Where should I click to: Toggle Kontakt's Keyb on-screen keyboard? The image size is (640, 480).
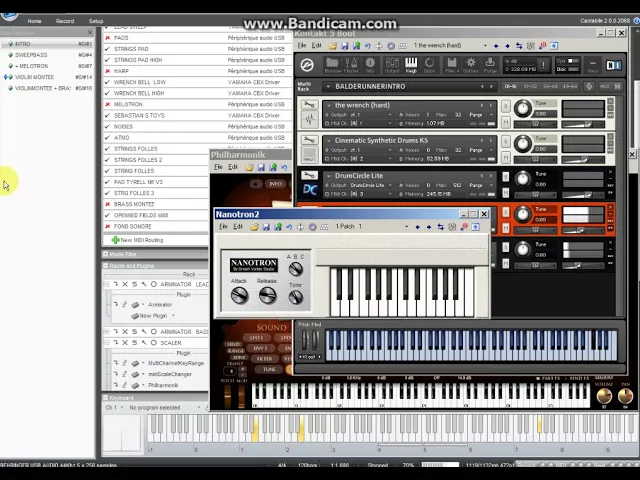(x=411, y=65)
